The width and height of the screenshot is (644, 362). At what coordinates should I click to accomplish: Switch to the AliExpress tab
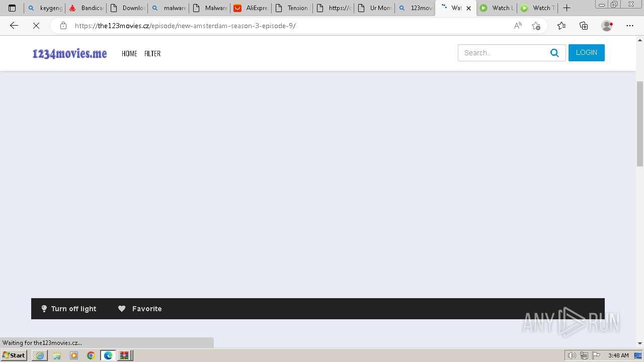point(251,8)
